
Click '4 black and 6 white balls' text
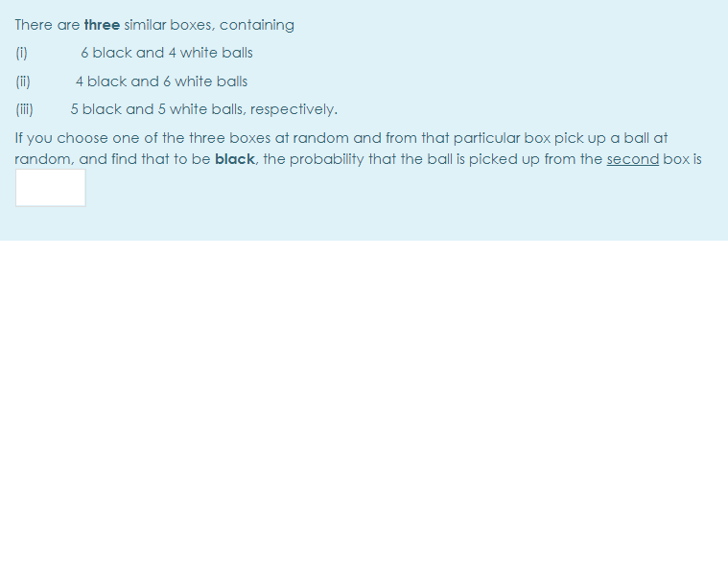click(x=161, y=81)
